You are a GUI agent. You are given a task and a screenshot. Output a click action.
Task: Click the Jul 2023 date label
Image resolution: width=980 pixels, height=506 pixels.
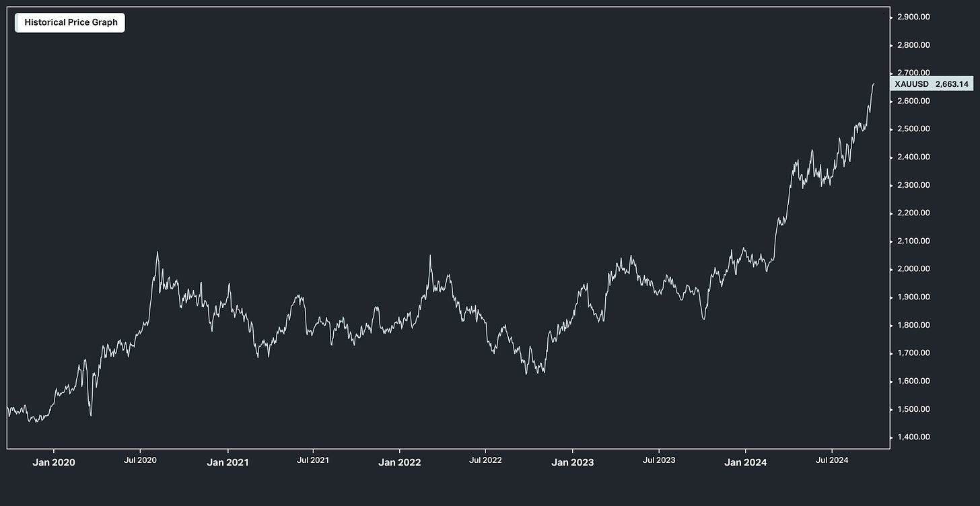[x=658, y=461]
